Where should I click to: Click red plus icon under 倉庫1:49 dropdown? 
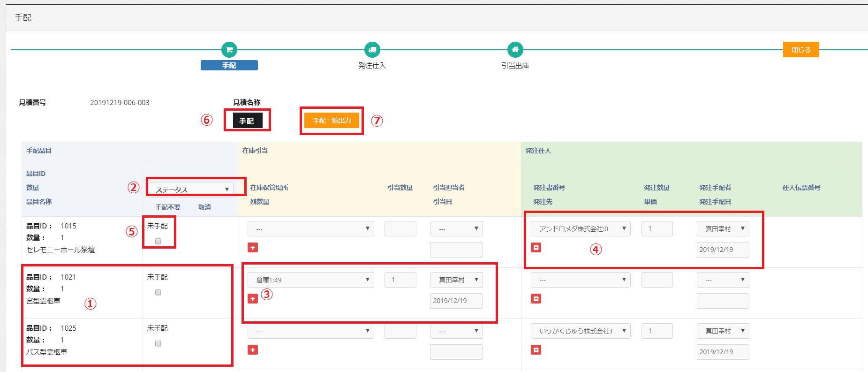click(253, 299)
